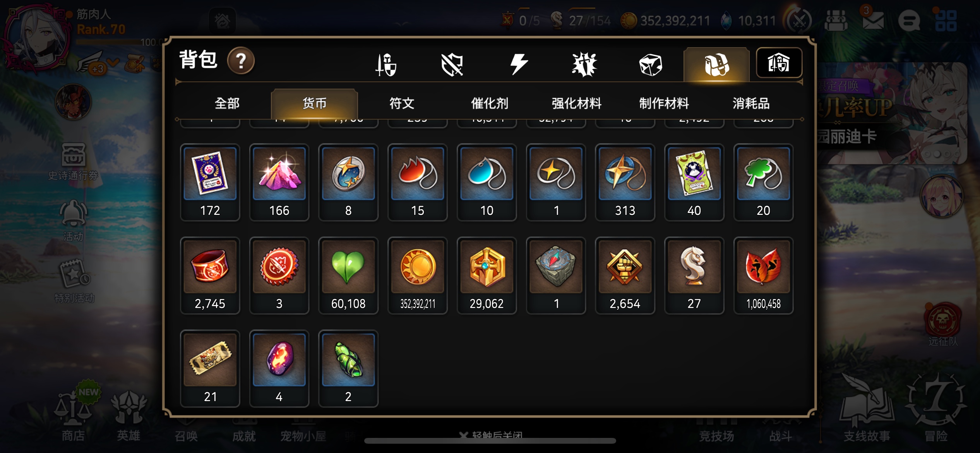The width and height of the screenshot is (980, 453).
Task: Open the 强化材料 tab
Action: [577, 103]
